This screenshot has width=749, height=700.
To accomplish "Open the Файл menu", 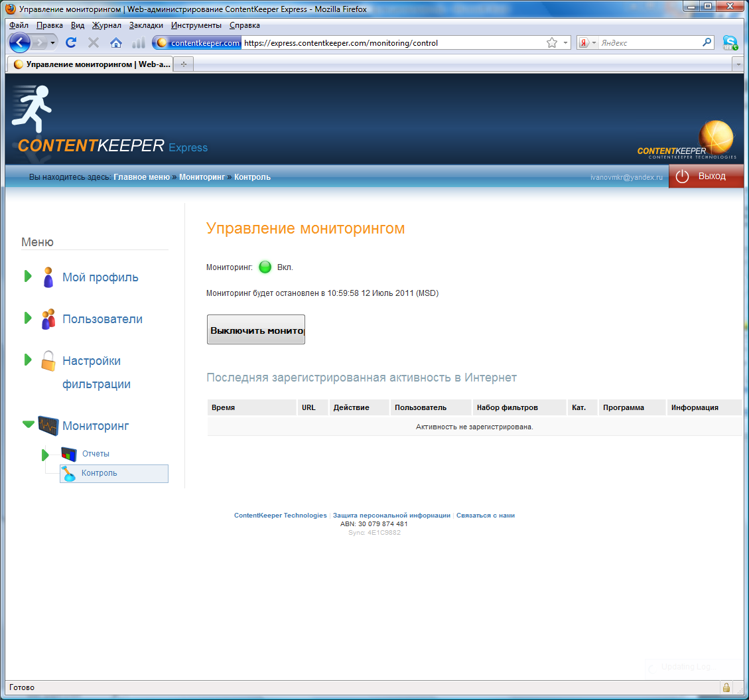I will (19, 25).
